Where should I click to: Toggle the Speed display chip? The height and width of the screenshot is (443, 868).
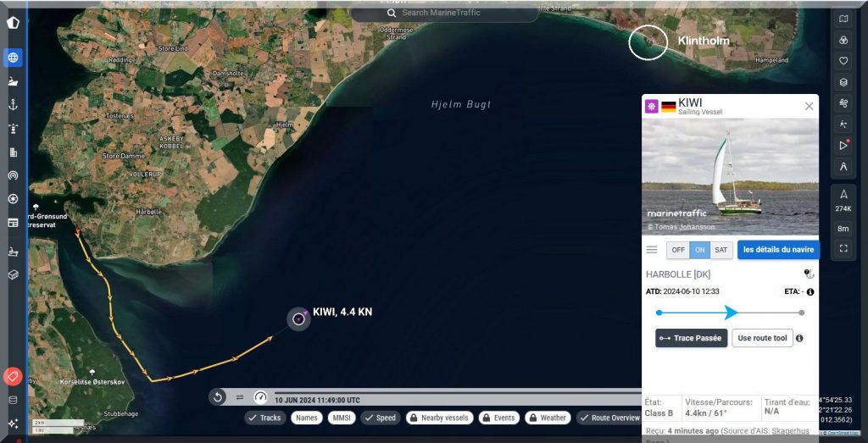[x=380, y=418]
